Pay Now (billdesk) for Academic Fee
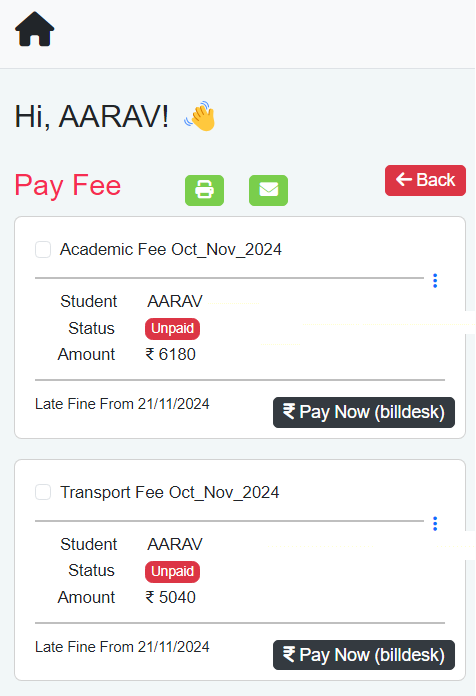This screenshot has width=476, height=696. 364,412
